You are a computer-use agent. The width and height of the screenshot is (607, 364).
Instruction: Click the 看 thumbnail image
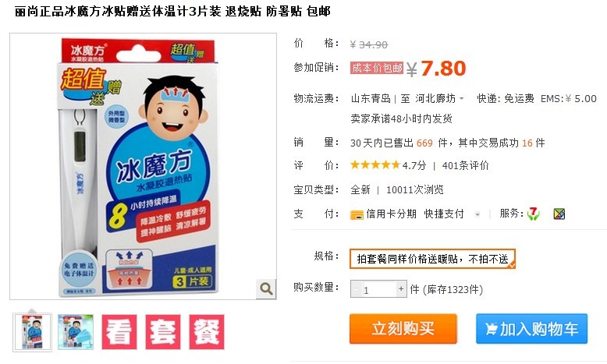click(x=119, y=332)
